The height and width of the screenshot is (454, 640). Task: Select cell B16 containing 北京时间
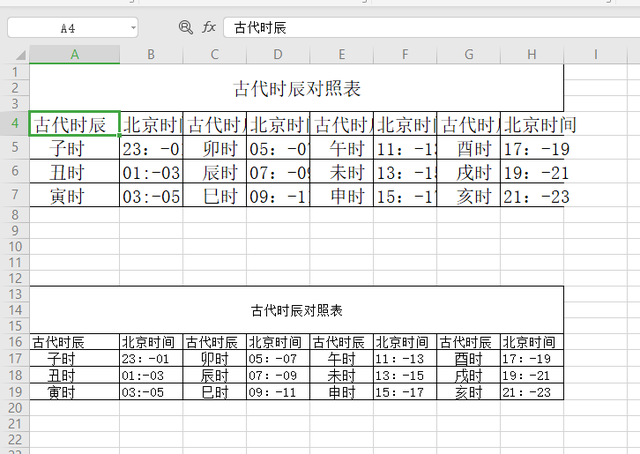pyautogui.click(x=151, y=342)
